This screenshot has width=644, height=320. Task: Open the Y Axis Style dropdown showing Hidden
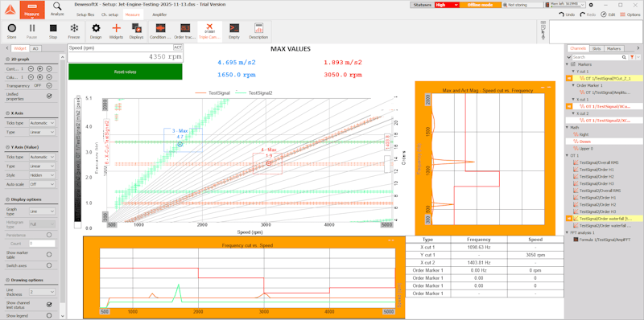(x=42, y=175)
